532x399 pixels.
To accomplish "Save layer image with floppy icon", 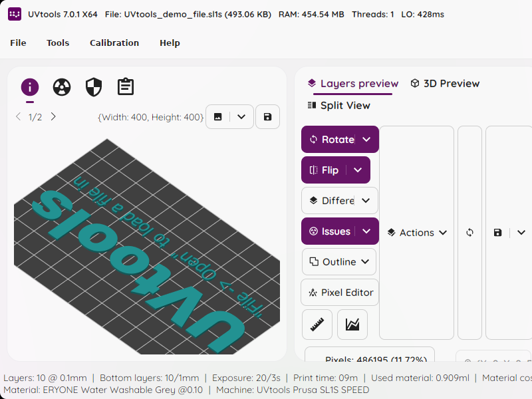I will pyautogui.click(x=497, y=232).
